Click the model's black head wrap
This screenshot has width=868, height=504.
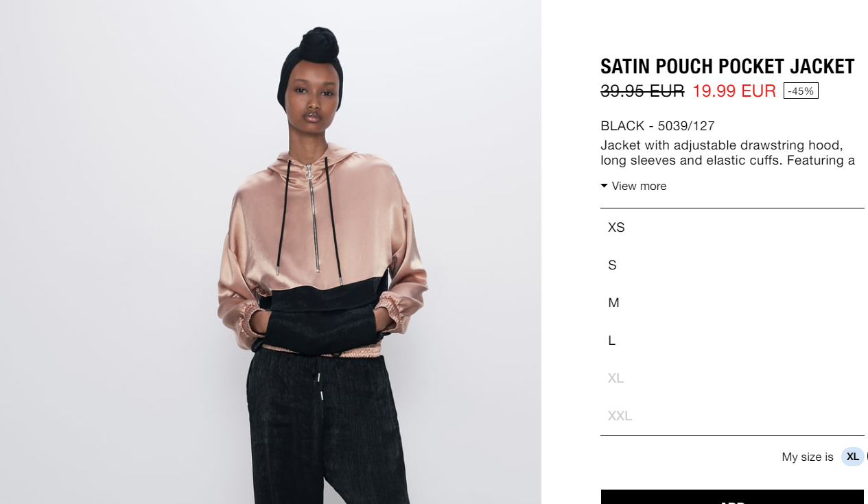tap(310, 62)
